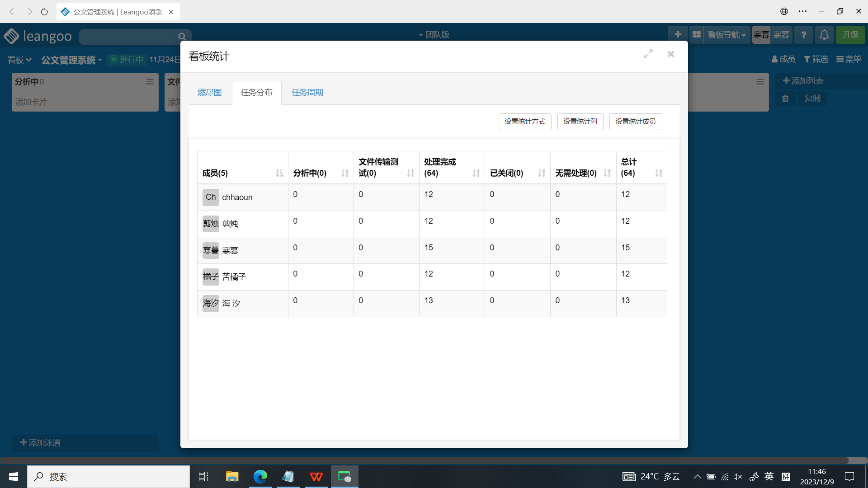This screenshot has height=488, width=868.
Task: Open the help question mark icon
Action: pyautogui.click(x=803, y=35)
